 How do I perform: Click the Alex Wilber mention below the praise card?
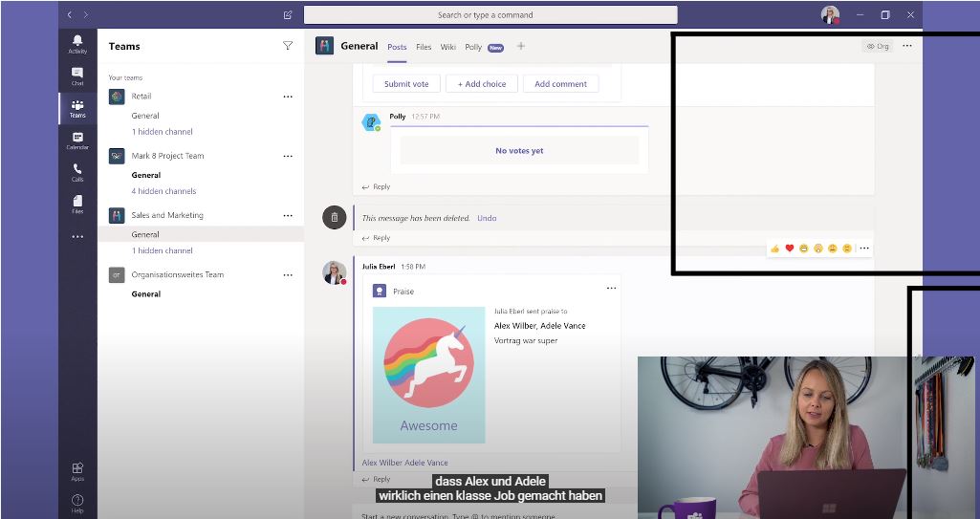(381, 463)
